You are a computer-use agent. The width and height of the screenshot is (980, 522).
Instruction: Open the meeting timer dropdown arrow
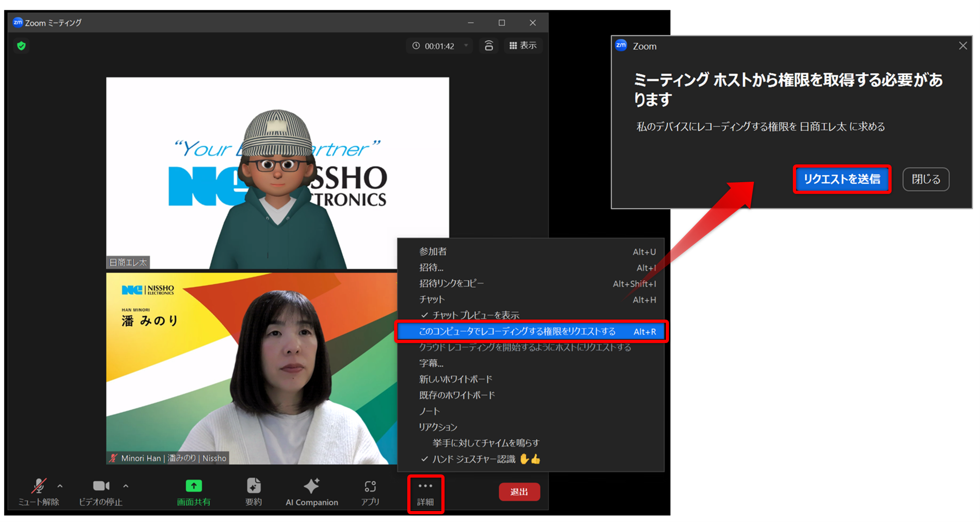tap(466, 46)
